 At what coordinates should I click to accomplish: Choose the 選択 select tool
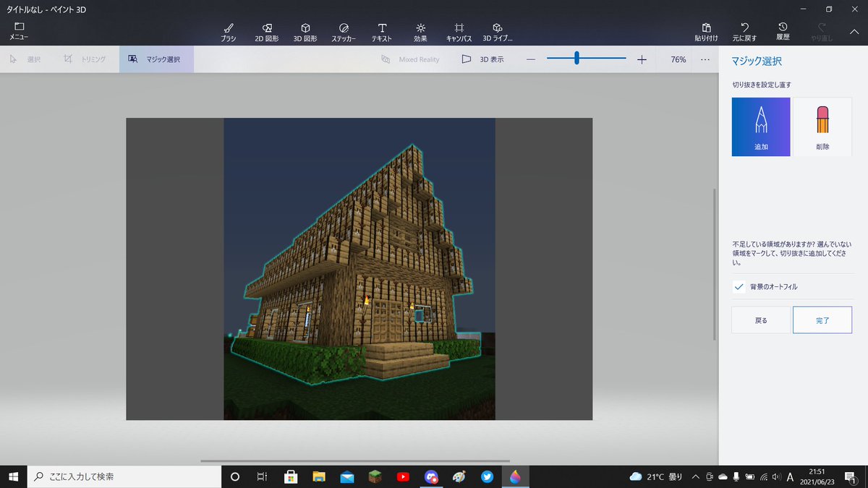(25, 59)
